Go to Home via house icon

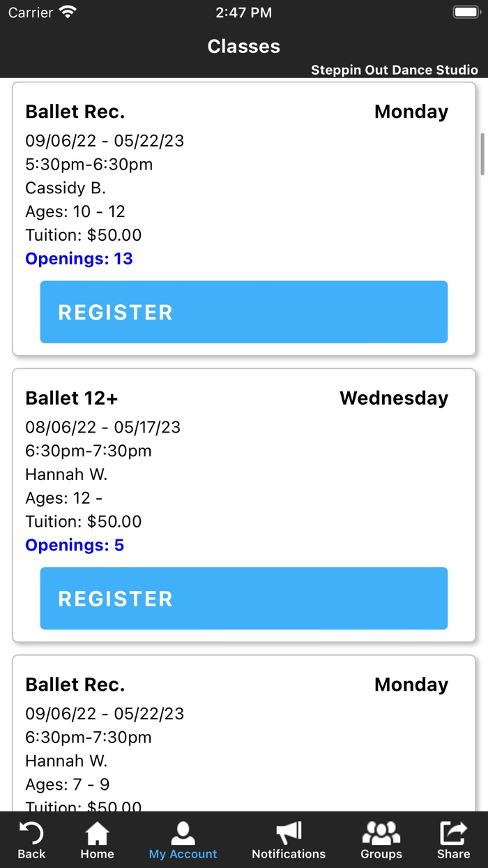click(x=97, y=832)
